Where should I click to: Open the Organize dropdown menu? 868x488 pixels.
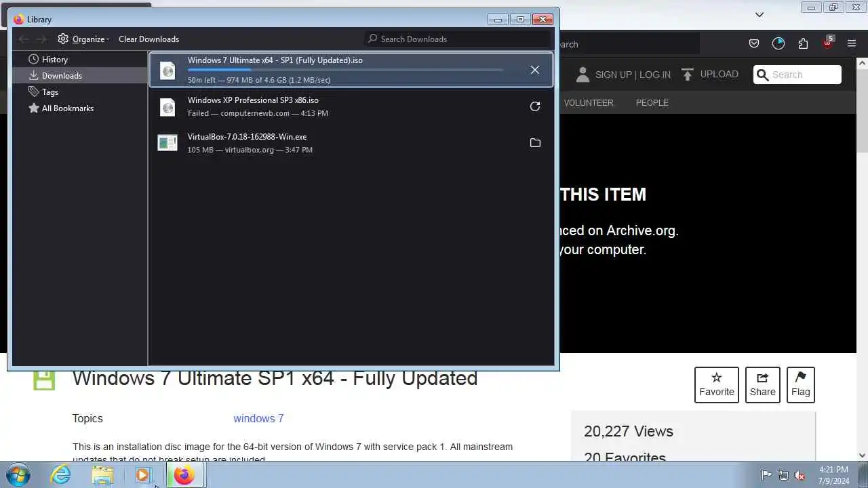tap(83, 39)
